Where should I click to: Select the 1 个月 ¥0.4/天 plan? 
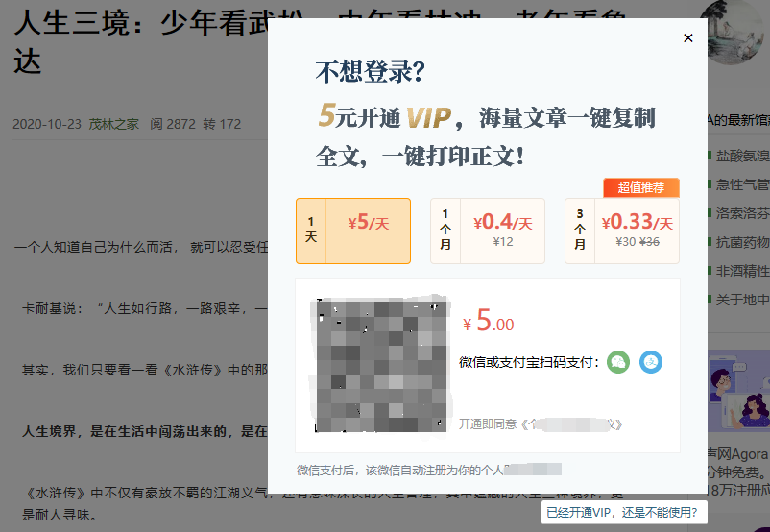point(488,230)
